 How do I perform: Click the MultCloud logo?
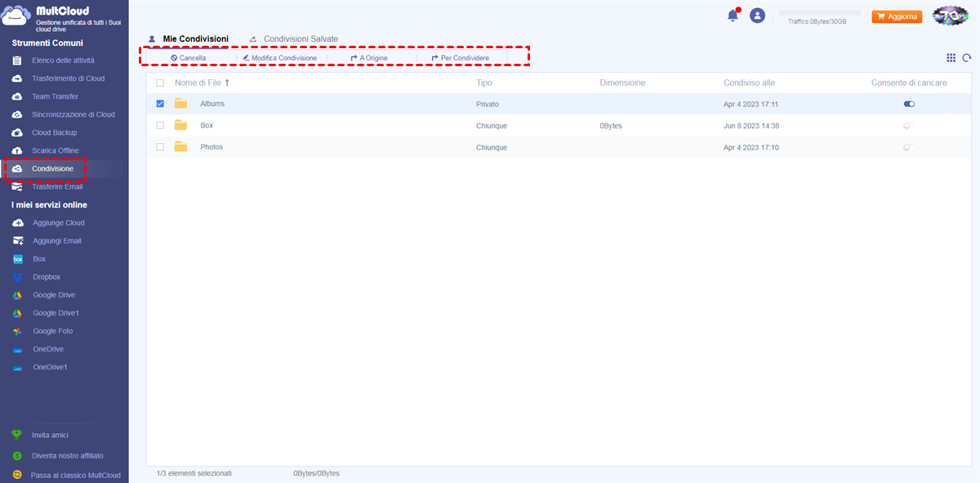point(17,17)
